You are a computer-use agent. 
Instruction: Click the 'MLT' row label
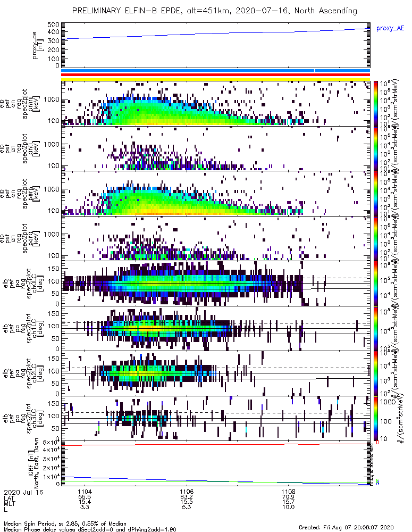point(10,503)
